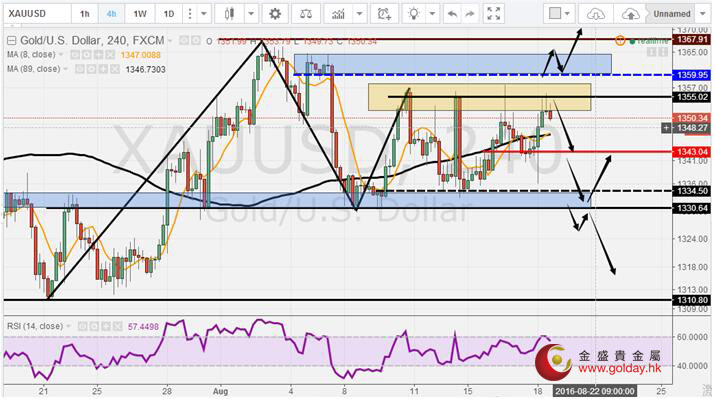The width and height of the screenshot is (714, 399).
Task: Open RSI (14, close) format settings icon
Action: pyautogui.click(x=94, y=326)
